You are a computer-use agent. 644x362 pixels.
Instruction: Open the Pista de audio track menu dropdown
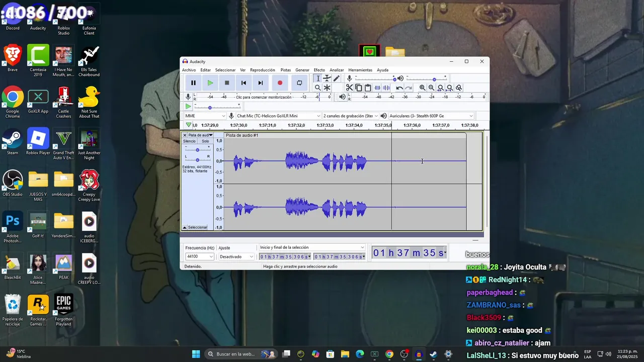click(x=200, y=135)
